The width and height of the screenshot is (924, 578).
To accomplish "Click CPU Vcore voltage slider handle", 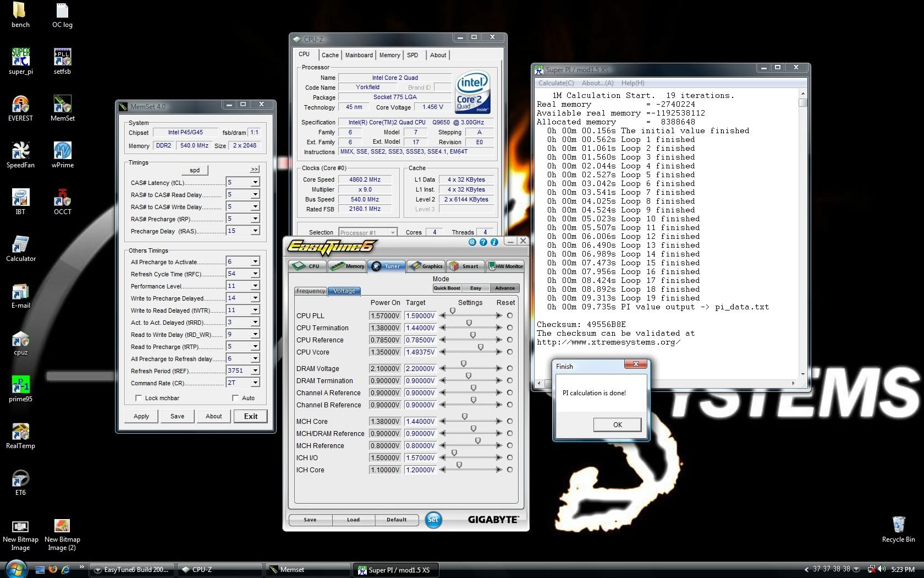I will pos(481,347).
